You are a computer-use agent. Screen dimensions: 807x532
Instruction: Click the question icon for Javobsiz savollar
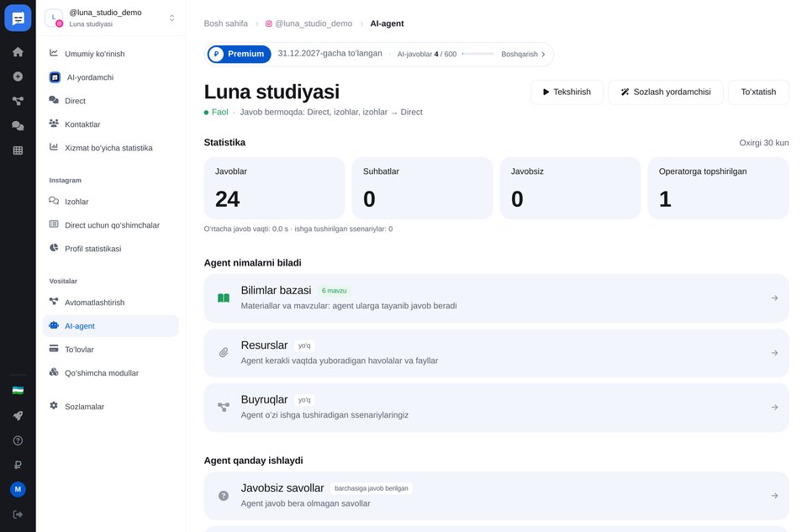coord(224,496)
